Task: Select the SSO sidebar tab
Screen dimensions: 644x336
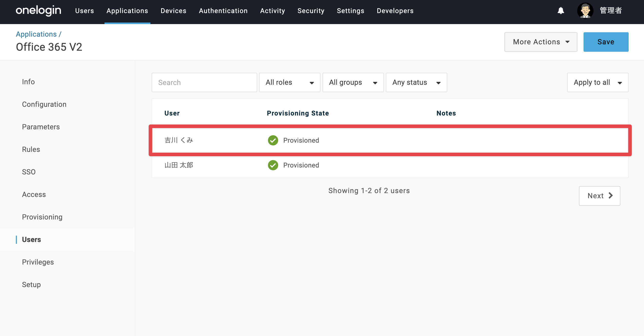Action: 29,172
